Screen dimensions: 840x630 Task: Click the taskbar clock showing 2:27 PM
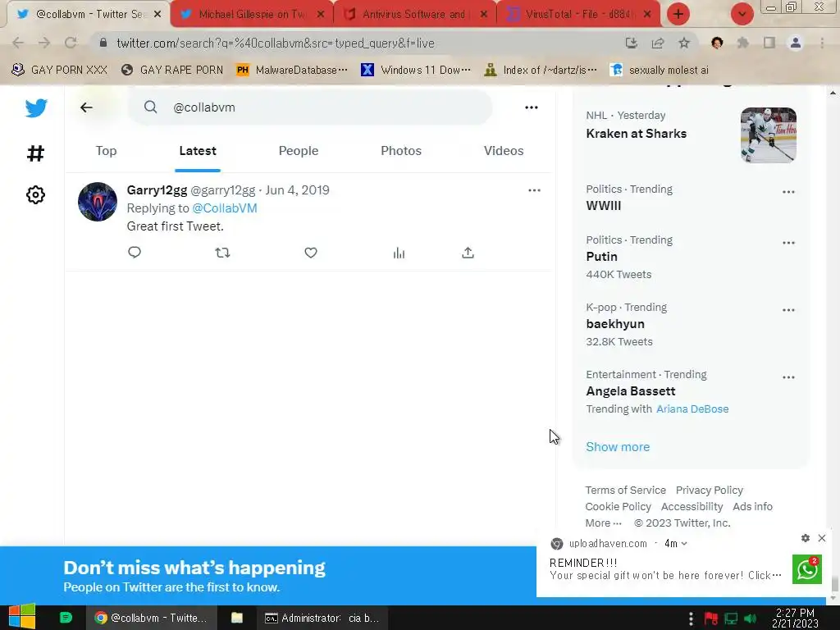tap(795, 619)
